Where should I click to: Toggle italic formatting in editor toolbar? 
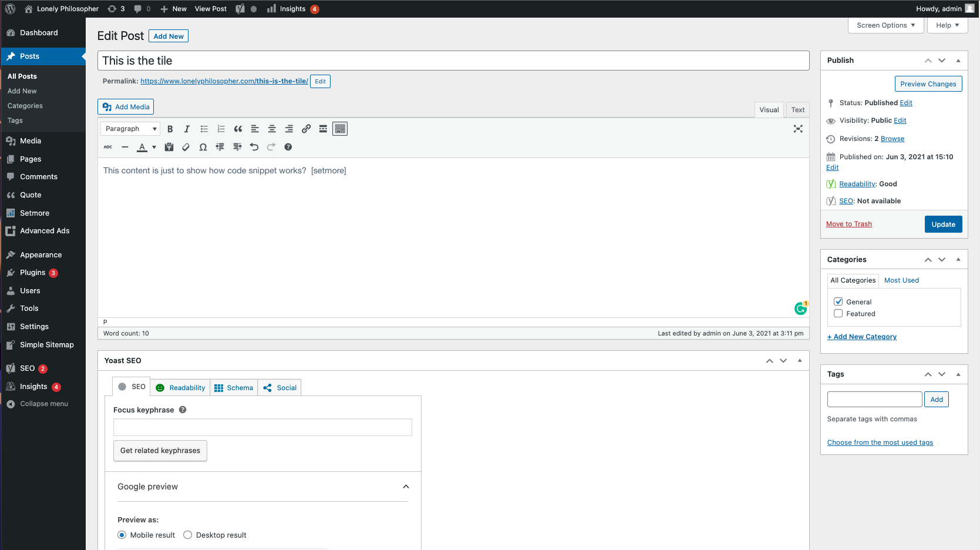tap(187, 129)
